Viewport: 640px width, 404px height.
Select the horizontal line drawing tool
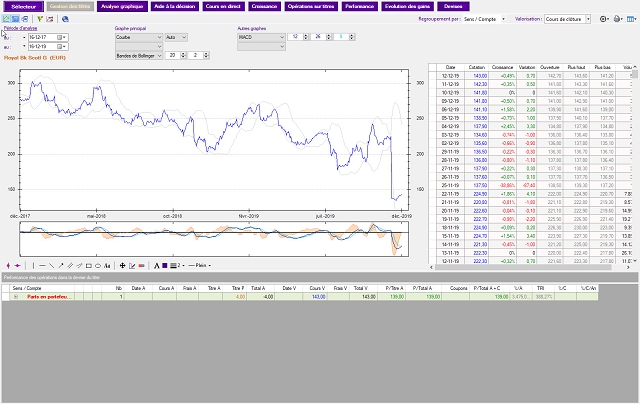[42, 265]
